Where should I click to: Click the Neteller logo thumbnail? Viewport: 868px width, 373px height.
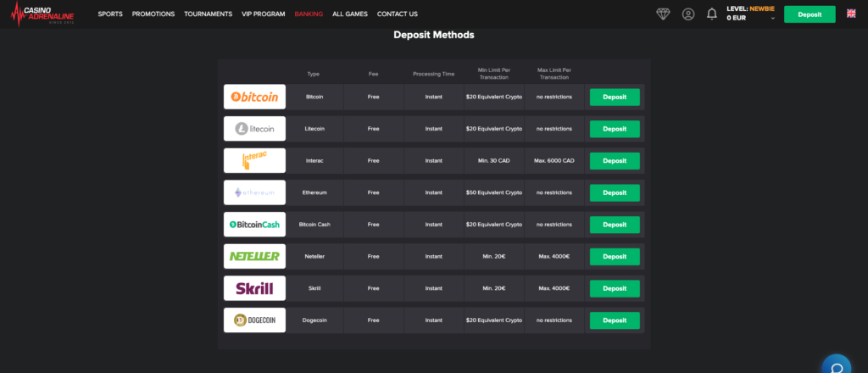tap(254, 257)
